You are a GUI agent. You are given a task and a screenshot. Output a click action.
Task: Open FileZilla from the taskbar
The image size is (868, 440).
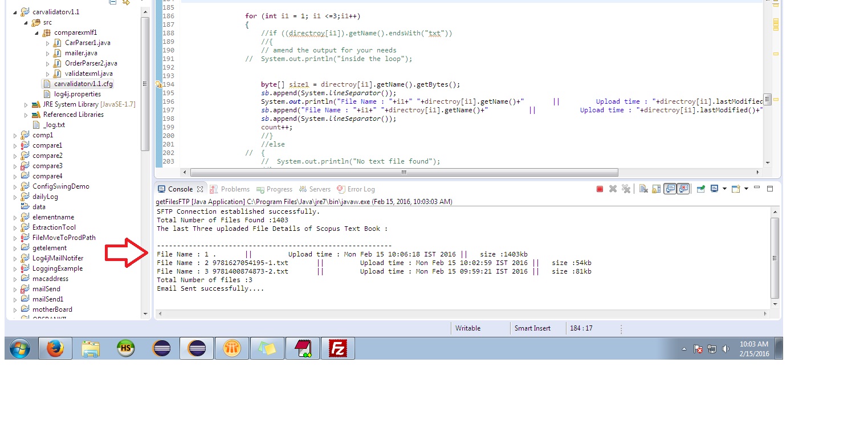[x=338, y=348]
